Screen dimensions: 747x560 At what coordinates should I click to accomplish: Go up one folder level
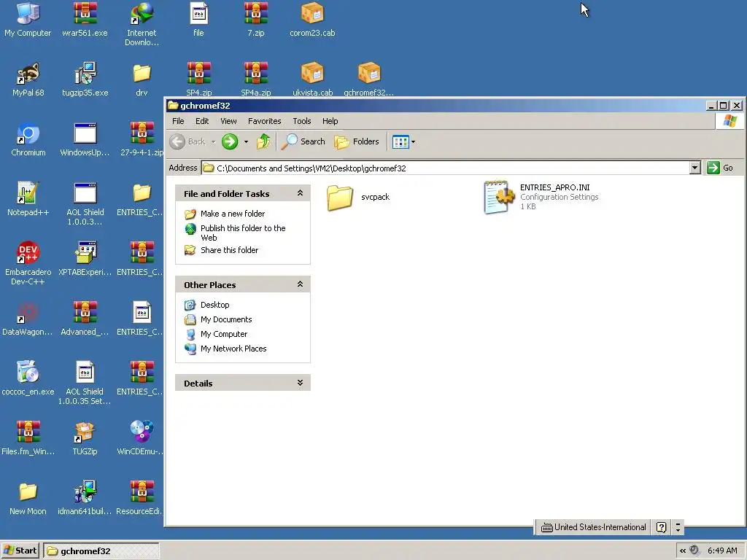(x=263, y=141)
